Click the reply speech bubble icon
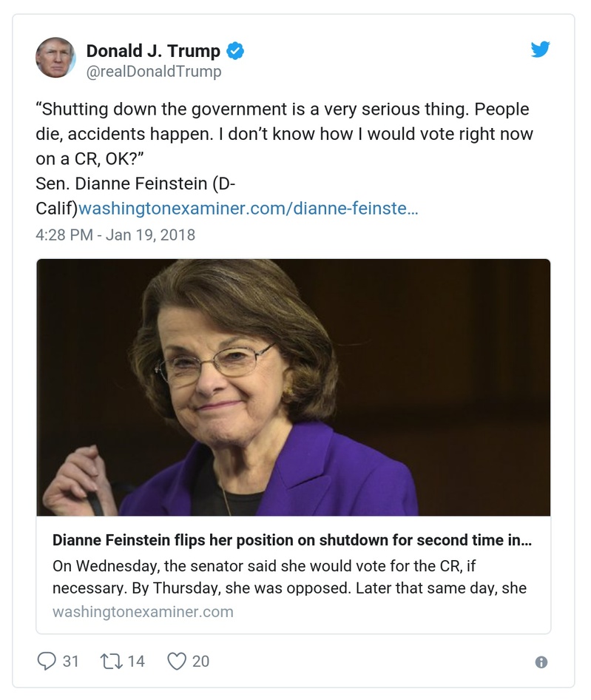Image resolution: width=591 pixels, height=700 pixels. click(46, 661)
